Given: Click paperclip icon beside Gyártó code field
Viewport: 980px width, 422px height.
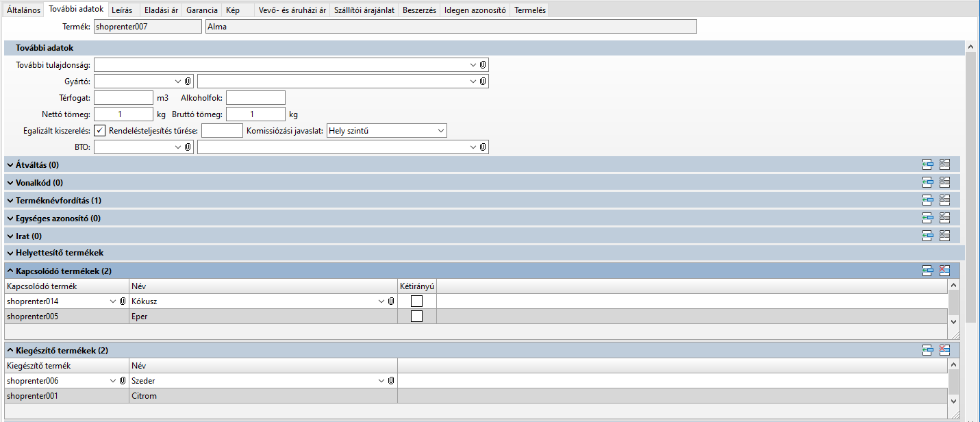Looking at the screenshot, I should [x=188, y=81].
